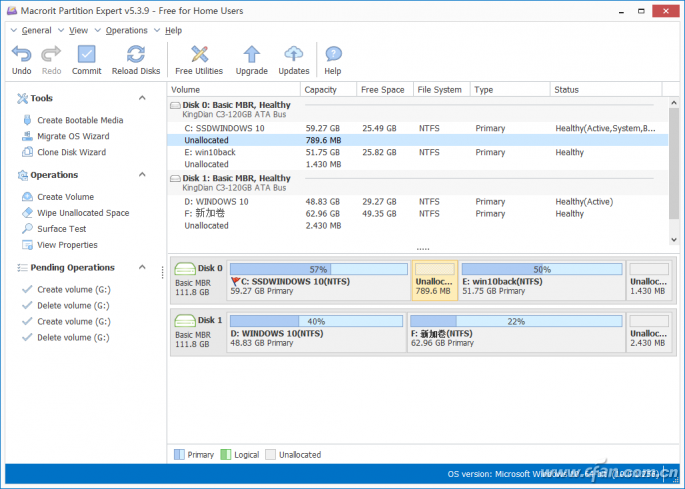
Task: Click the Disk 0 drive icon in disk map
Action: (185, 268)
